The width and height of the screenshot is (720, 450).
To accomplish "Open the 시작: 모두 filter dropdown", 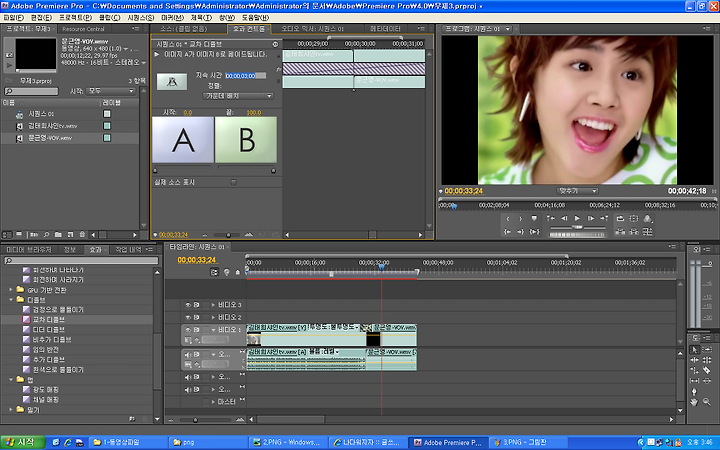I will coord(111,91).
